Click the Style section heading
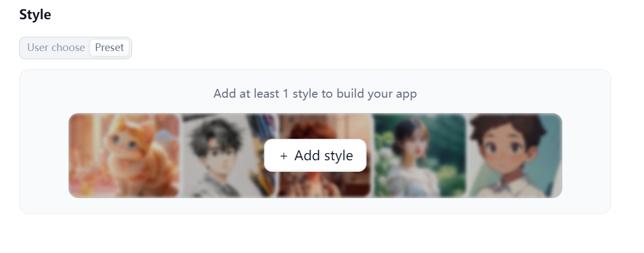 [35, 15]
